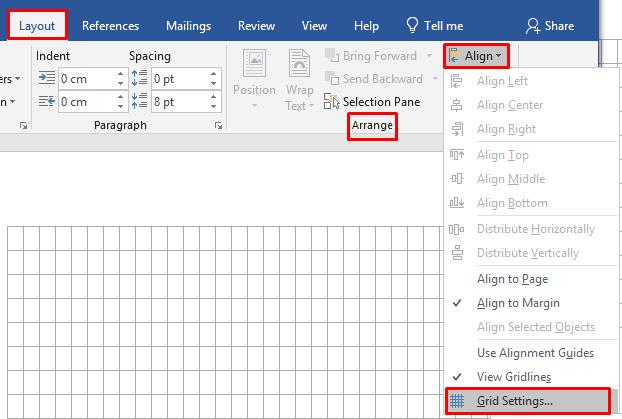The image size is (622, 419).
Task: Click the Share button label
Action: point(559,26)
